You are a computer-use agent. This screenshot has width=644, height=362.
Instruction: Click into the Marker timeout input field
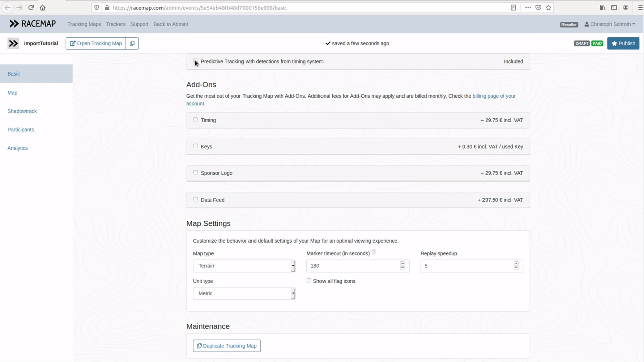352,266
